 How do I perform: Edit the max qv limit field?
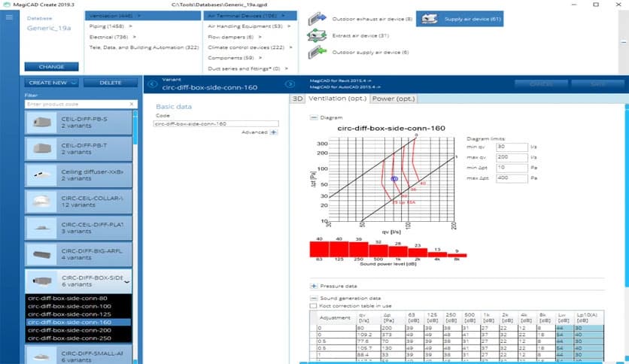pyautogui.click(x=512, y=157)
